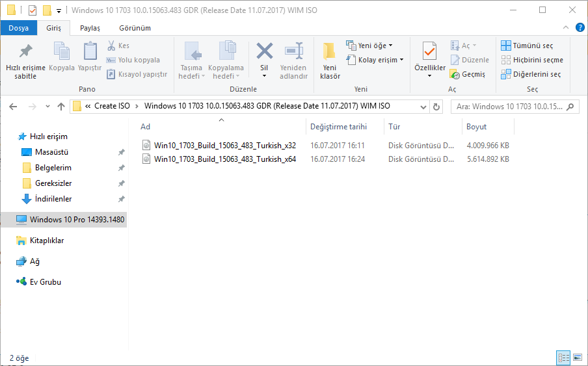Click the blue help question mark icon
Image resolution: width=588 pixels, height=366 pixels.
click(x=580, y=27)
